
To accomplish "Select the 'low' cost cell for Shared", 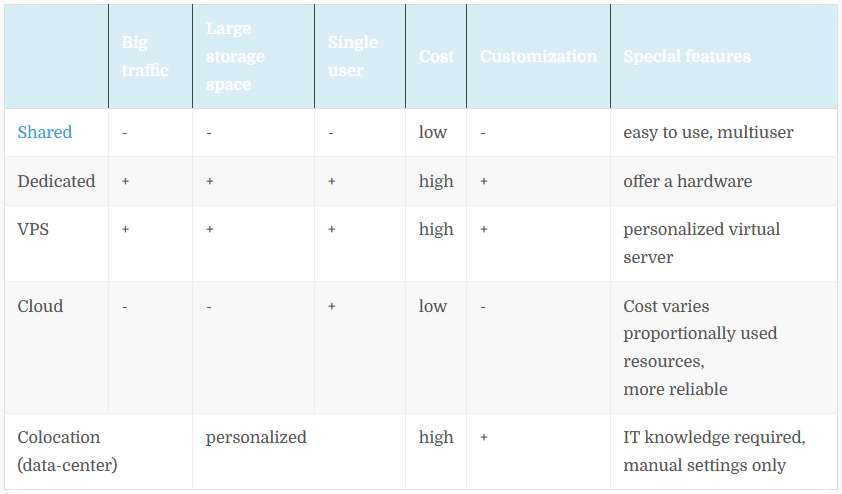I will [x=433, y=132].
